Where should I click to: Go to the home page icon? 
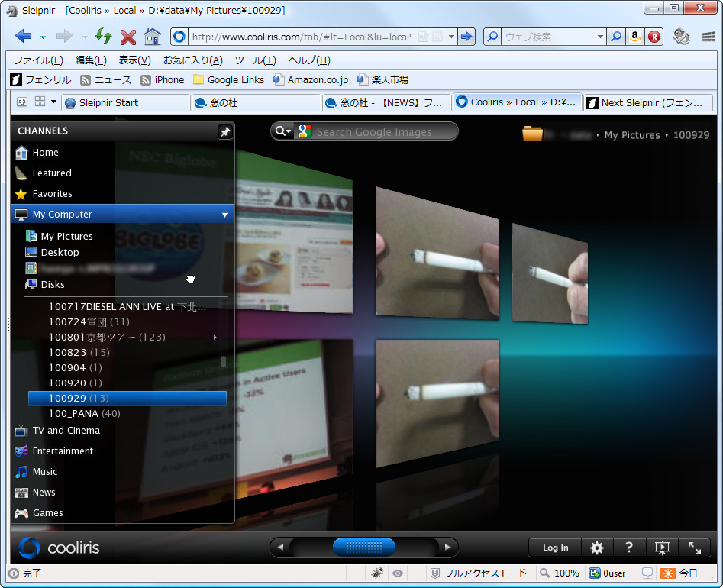coord(152,37)
